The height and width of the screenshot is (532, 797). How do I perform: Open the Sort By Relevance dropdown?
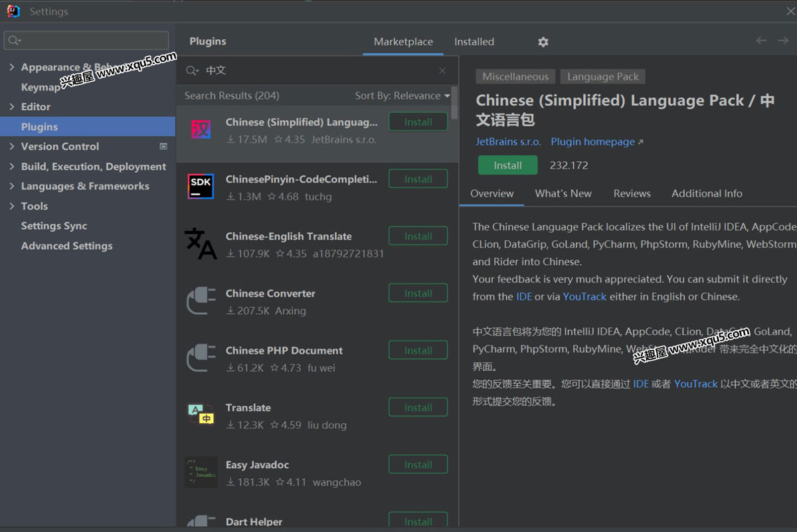(402, 96)
